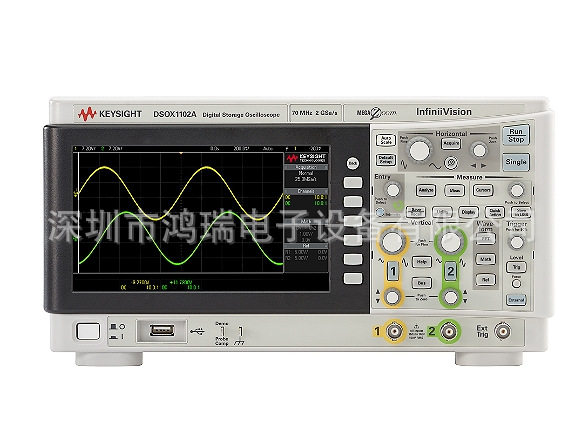Open the Acquire menu key
This screenshot has width=586, height=441.
click(x=451, y=144)
